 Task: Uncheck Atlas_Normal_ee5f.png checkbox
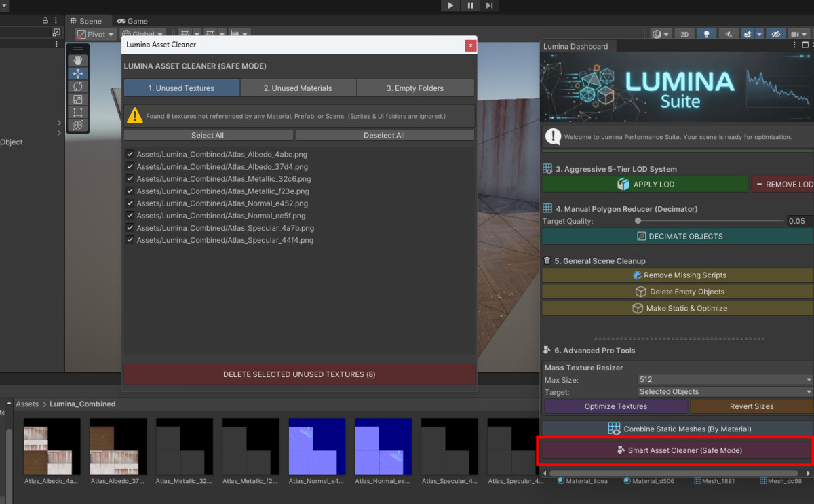[130, 215]
